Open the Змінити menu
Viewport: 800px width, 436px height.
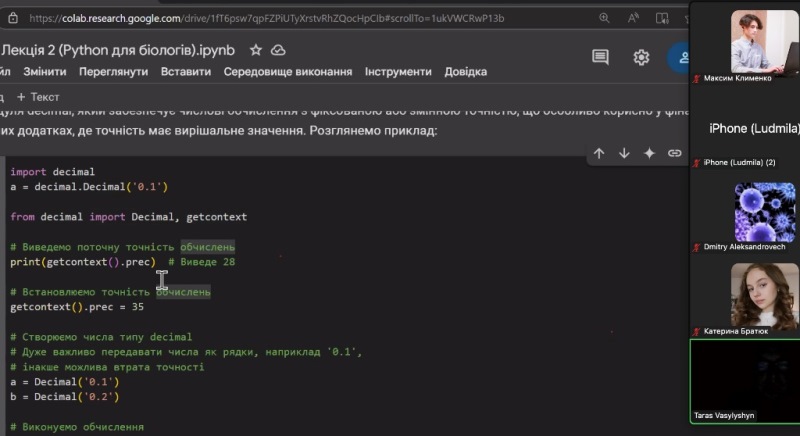click(x=45, y=72)
